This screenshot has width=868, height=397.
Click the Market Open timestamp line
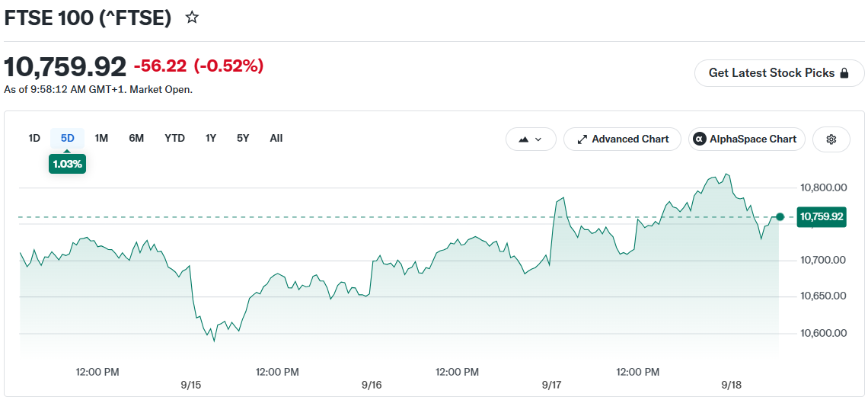98,89
